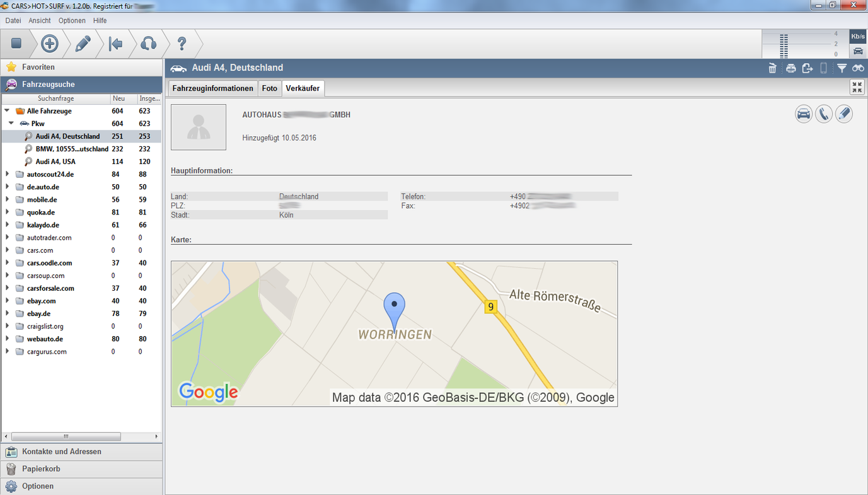
Task: Switch to the Foto tab
Action: 270,88
